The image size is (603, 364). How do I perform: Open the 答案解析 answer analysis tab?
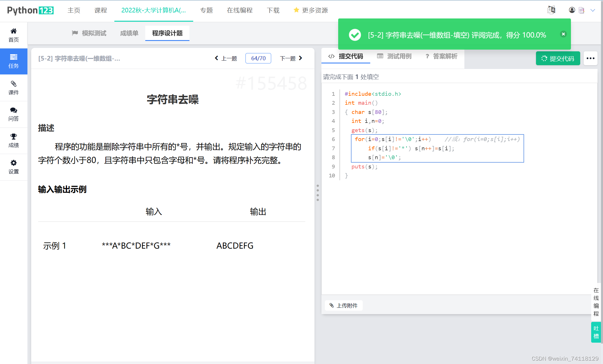[x=445, y=56]
